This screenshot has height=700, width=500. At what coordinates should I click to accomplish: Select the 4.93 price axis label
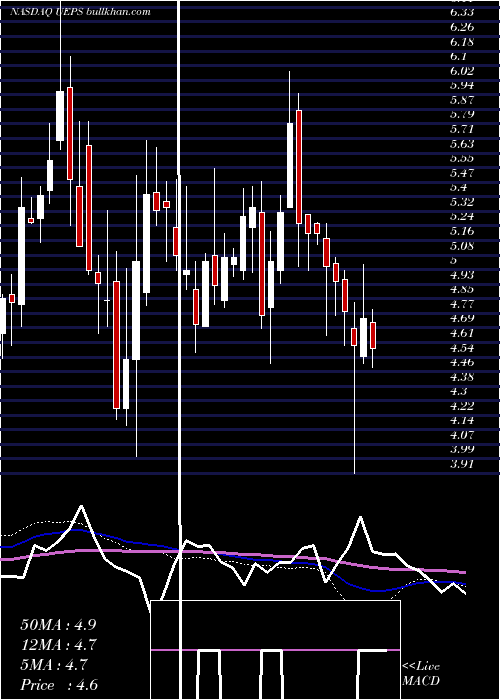click(x=462, y=275)
